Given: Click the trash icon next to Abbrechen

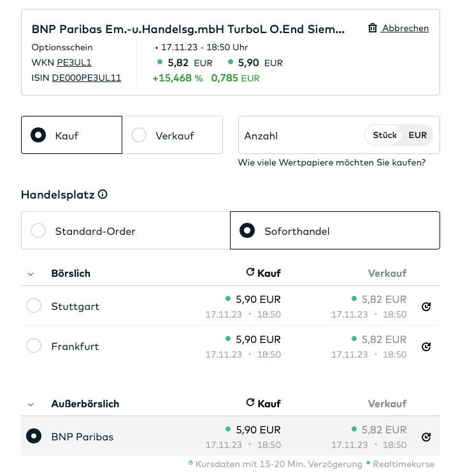Looking at the screenshot, I should (373, 28).
